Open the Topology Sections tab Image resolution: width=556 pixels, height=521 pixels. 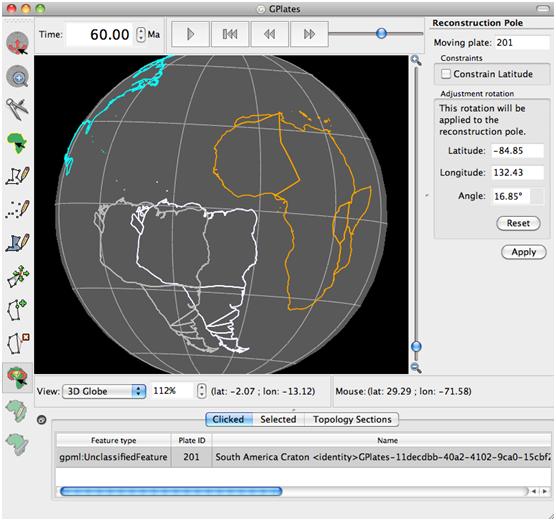tap(352, 419)
